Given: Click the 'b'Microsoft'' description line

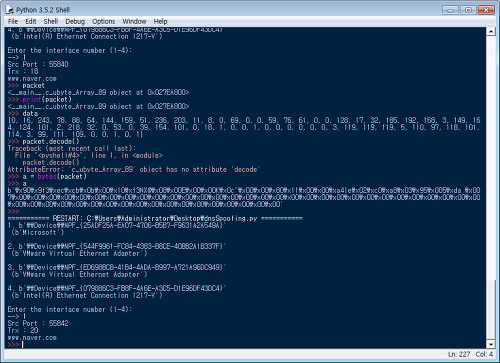Looking at the screenshot, I should click(x=37, y=232).
